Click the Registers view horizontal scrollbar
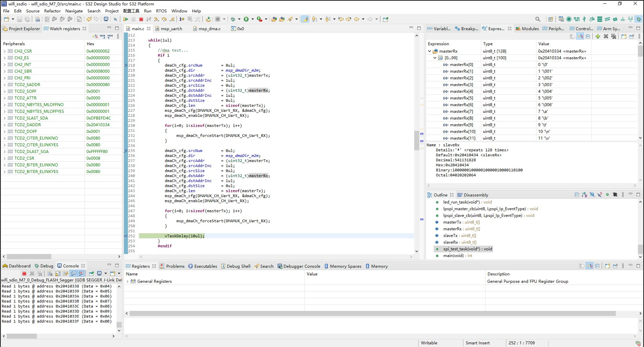This screenshot has width=644, height=347. pos(372,314)
